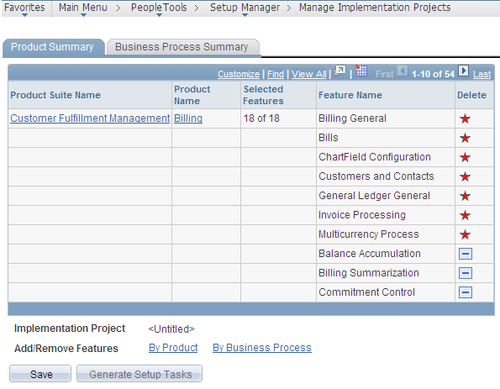
Task: Sort by Product Name column header
Action: tap(192, 95)
